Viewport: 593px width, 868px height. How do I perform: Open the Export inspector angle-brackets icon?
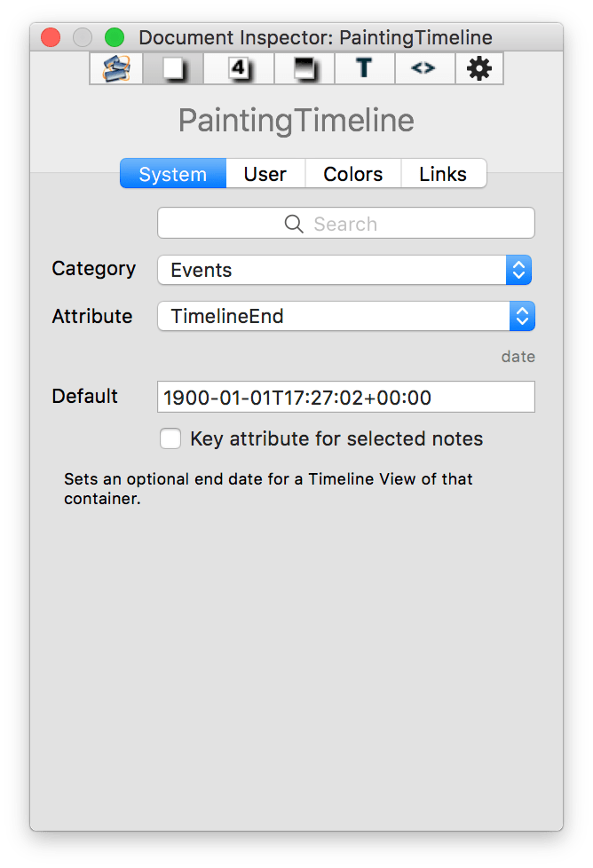click(x=423, y=68)
